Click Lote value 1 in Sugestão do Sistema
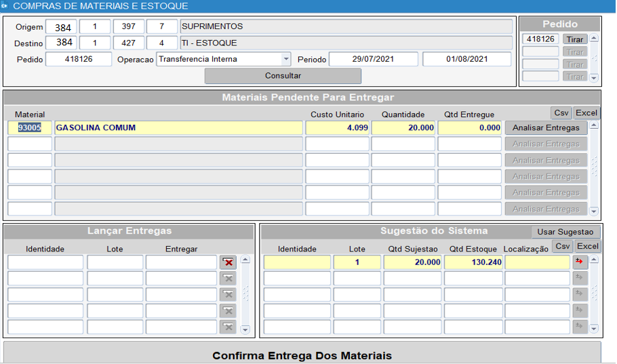This screenshot has height=364, width=617. point(357,262)
